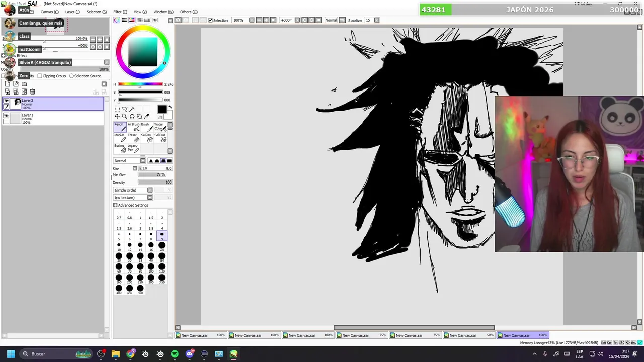This screenshot has height=362, width=644.
Task: Create new layer folder icon
Action: pos(24,84)
